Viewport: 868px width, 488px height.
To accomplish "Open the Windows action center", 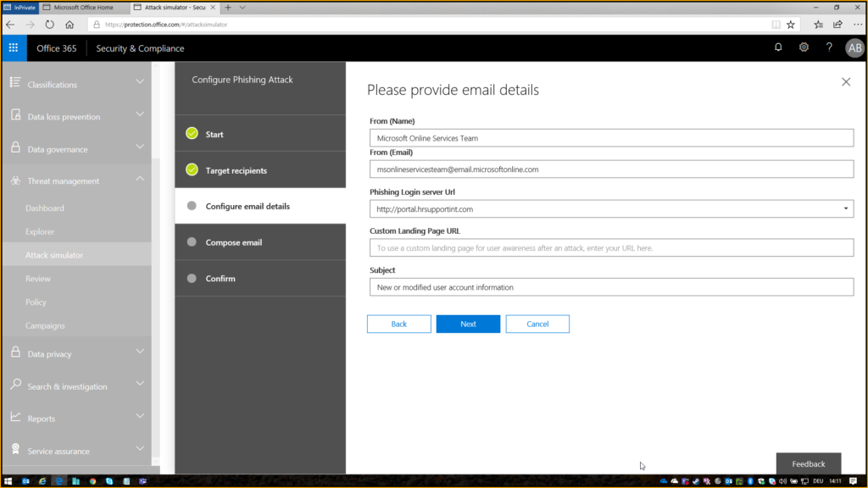I will [x=854, y=481].
